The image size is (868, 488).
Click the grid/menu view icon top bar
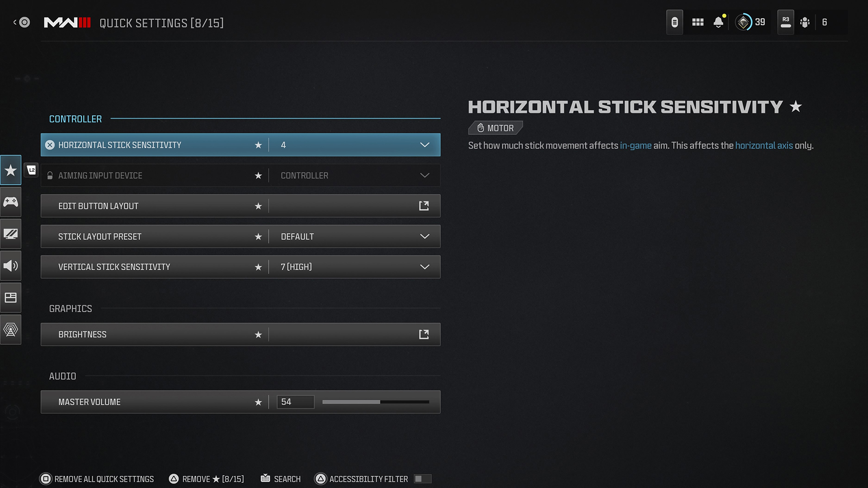tap(697, 22)
